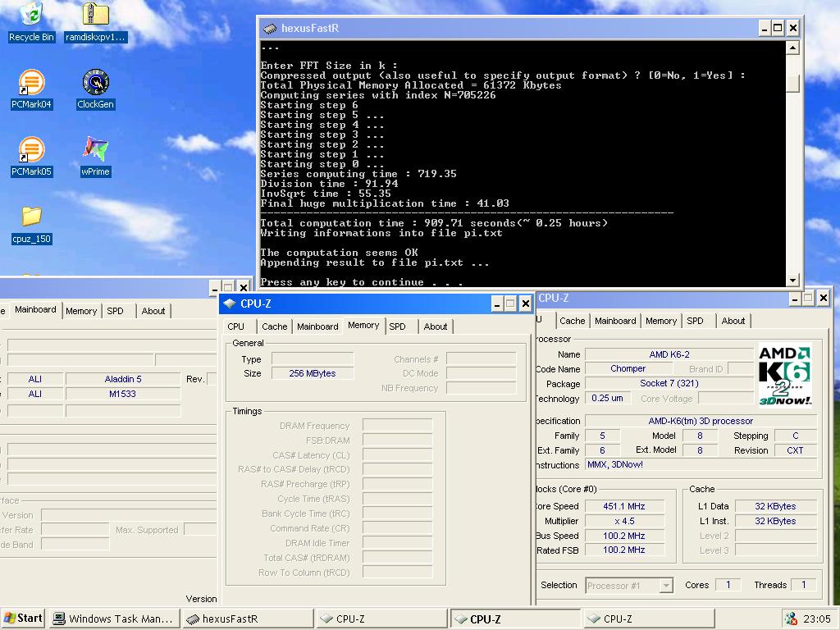Click the 0.25 um technology value
840x630 pixels.
click(x=607, y=398)
